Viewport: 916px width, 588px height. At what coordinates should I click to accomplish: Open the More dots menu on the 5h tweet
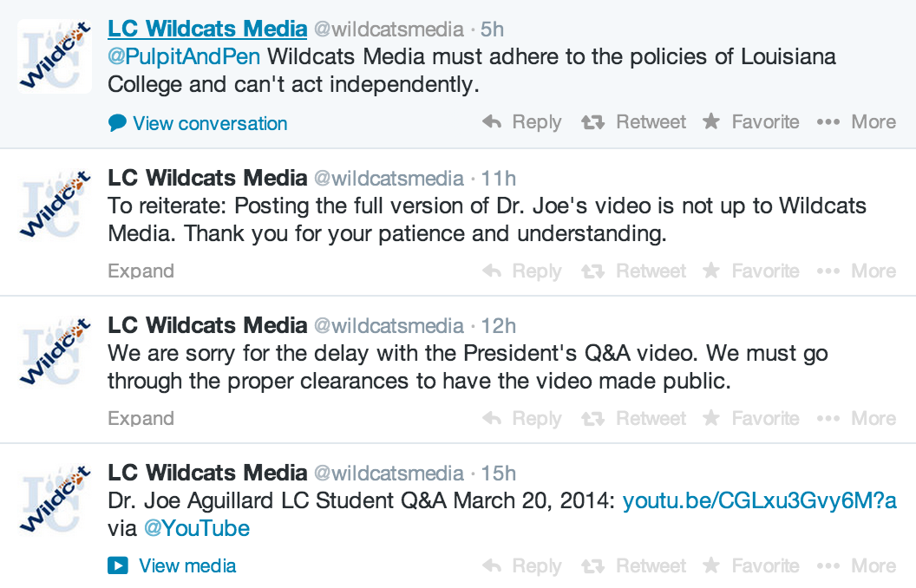pos(828,122)
